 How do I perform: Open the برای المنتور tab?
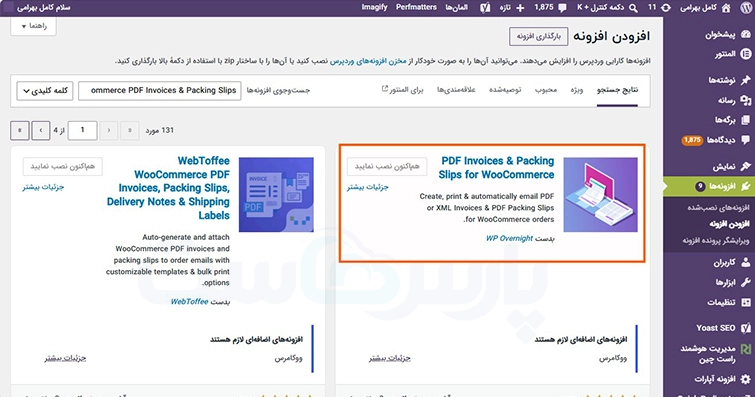point(403,90)
